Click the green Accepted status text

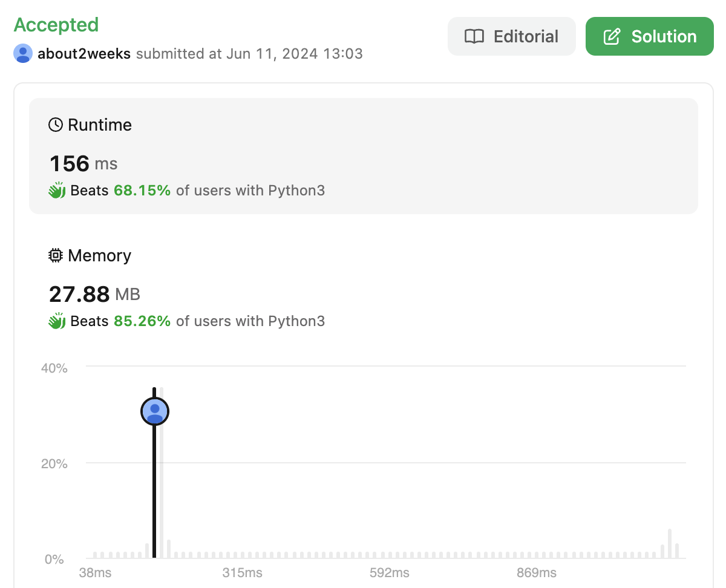[x=56, y=25]
